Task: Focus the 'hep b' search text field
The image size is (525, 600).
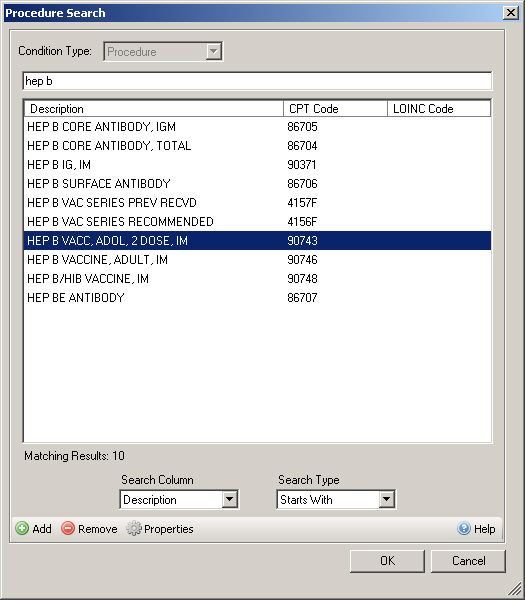Action: click(257, 81)
